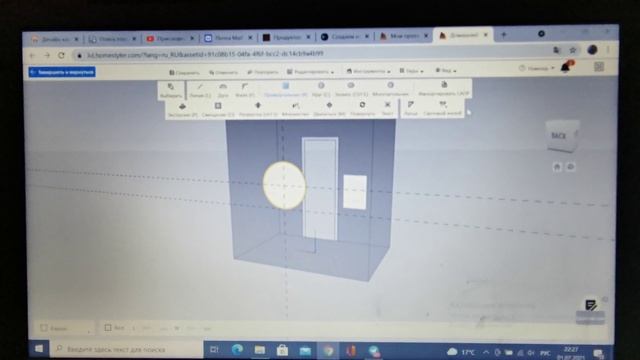Open Microsoft Edge from taskbar
The height and width of the screenshot is (360, 640).
point(237,350)
